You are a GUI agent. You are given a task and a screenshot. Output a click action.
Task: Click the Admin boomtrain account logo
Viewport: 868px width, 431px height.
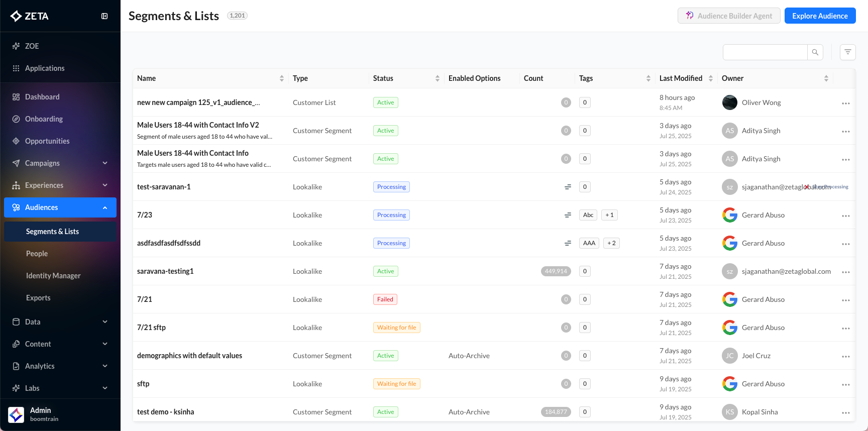[16, 414]
